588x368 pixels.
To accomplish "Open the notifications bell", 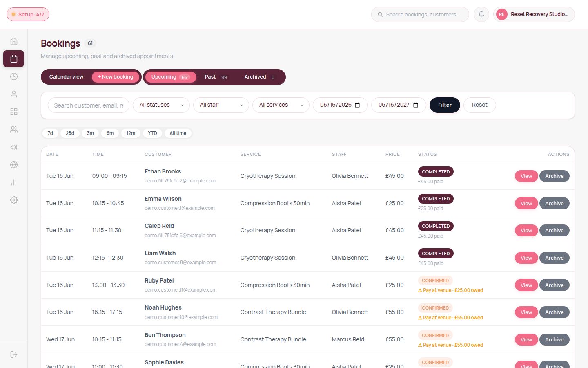I will click(x=481, y=14).
